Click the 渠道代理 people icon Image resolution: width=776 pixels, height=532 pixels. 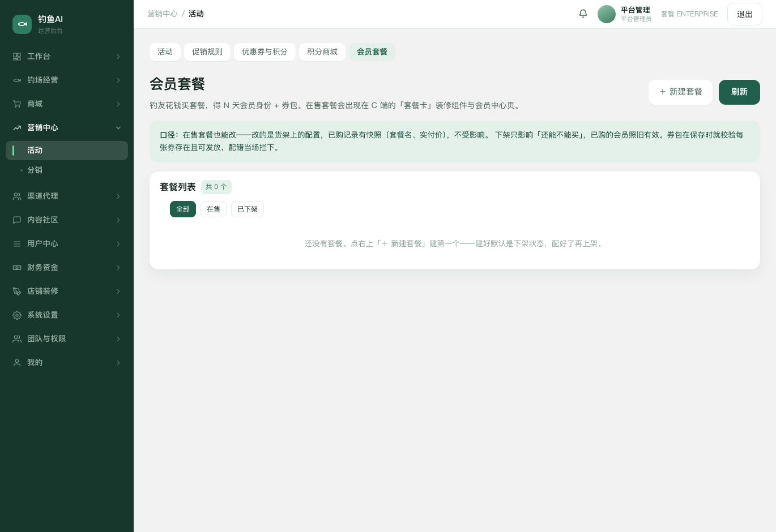17,196
